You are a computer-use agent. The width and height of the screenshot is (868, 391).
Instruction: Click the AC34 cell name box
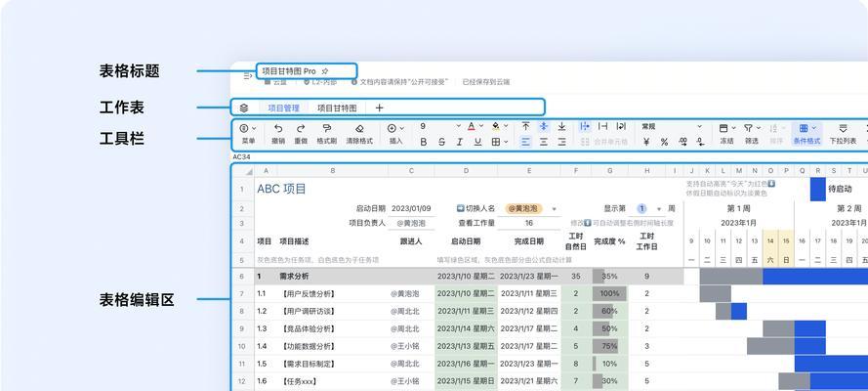click(241, 157)
